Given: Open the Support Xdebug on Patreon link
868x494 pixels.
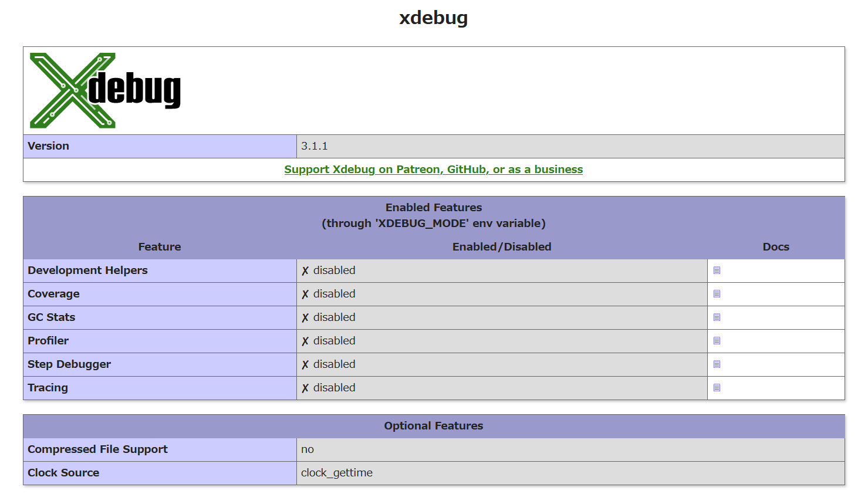Looking at the screenshot, I should (434, 170).
